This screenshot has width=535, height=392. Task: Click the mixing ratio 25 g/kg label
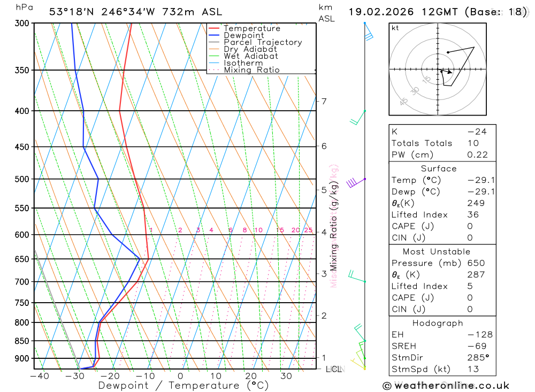coord(309,230)
